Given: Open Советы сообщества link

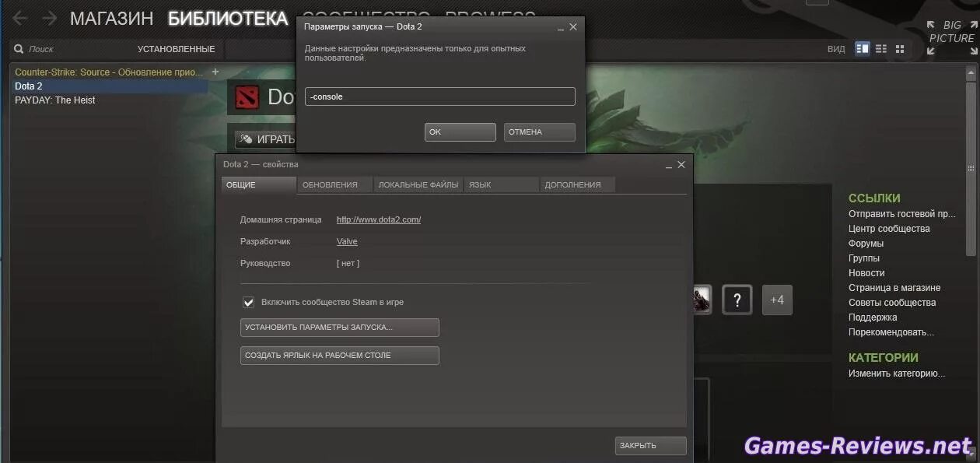Looking at the screenshot, I should click(892, 303).
